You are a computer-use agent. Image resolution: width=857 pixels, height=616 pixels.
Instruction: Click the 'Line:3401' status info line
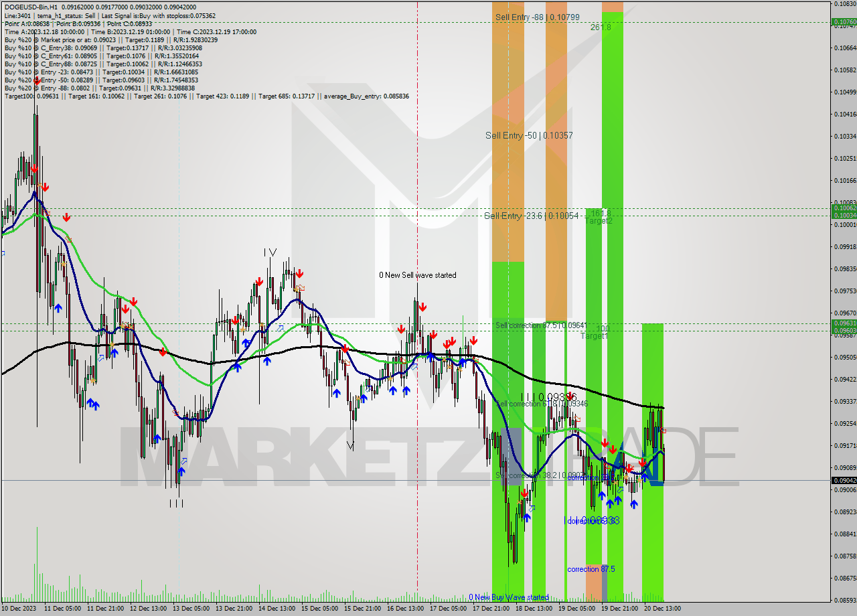pyautogui.click(x=110, y=15)
